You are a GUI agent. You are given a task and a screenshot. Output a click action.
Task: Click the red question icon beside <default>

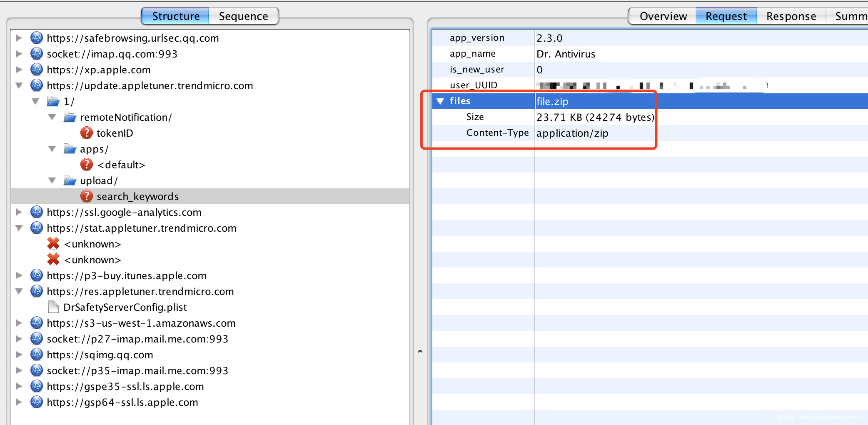[86, 165]
